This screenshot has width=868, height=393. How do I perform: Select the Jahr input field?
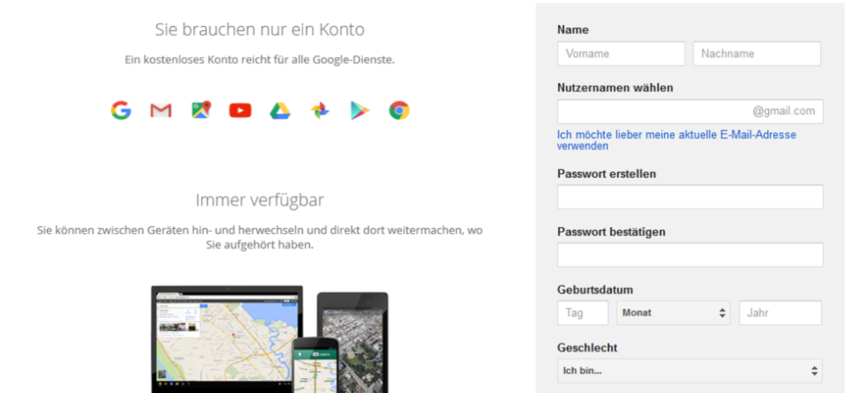[x=780, y=313]
